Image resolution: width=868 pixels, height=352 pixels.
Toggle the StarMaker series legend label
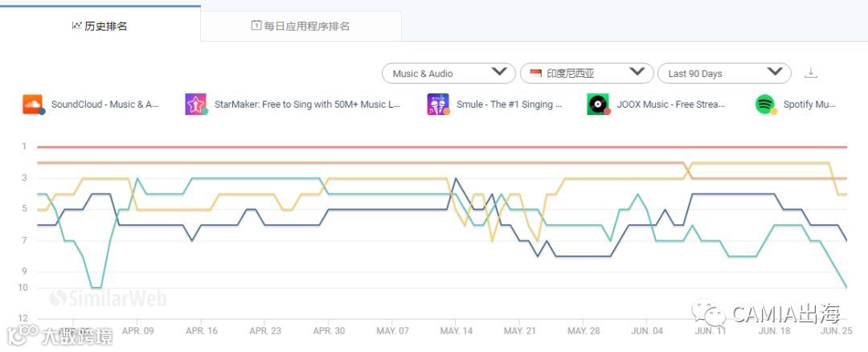[300, 104]
